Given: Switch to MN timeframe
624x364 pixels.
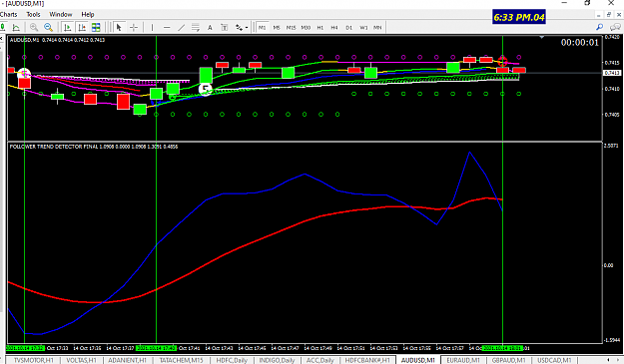Looking at the screenshot, I should [377, 27].
